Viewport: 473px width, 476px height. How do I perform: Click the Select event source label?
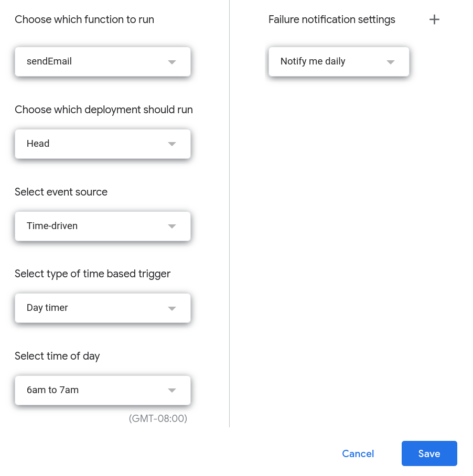point(61,192)
